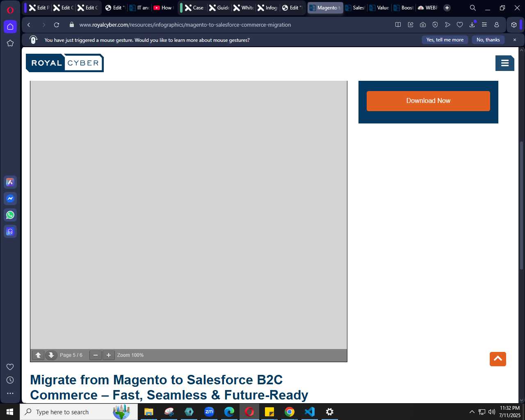The height and width of the screenshot is (420, 525).
Task: Switch to the Value tab
Action: tap(379, 8)
